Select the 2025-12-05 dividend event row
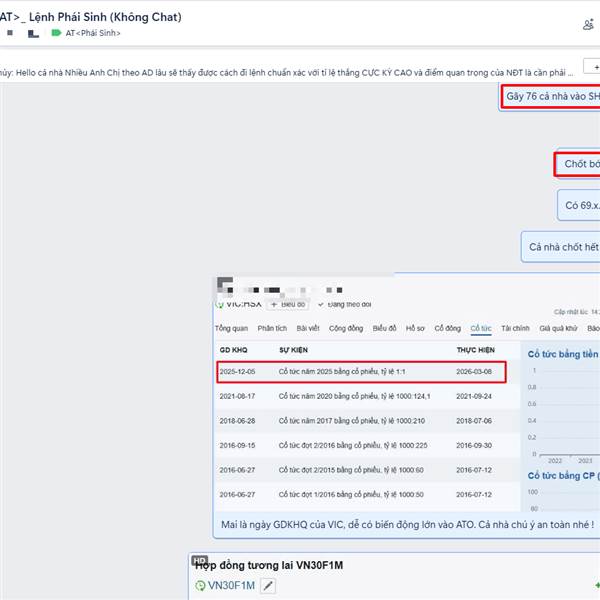Viewport: 600px width, 600px height. pyautogui.click(x=362, y=372)
